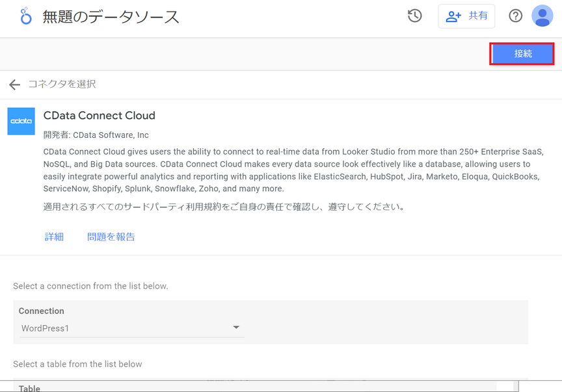This screenshot has width=562, height=392.
Task: Click the コネクタを選択 breadcrumb label
Action: click(62, 85)
